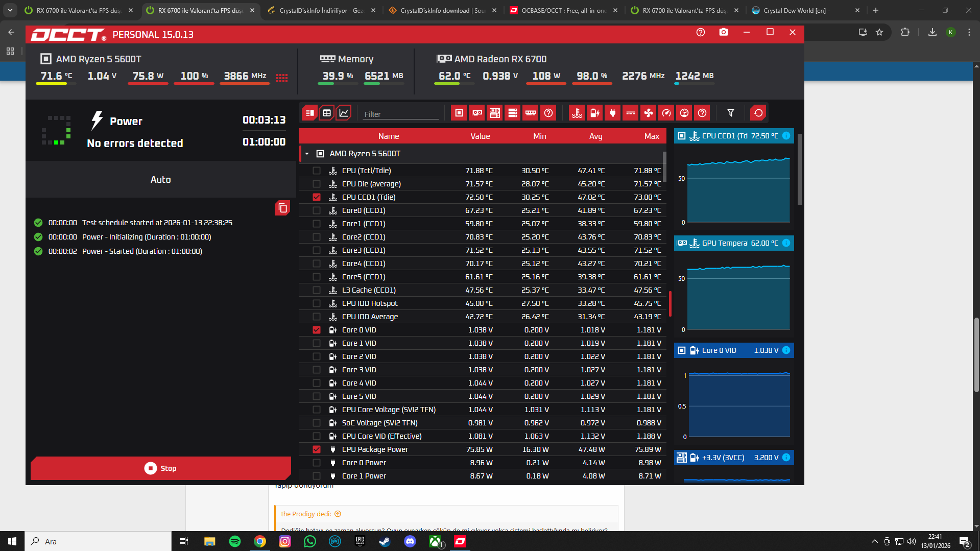Open Chrome downloads panel
Viewport: 980px width, 551px height.
pyautogui.click(x=933, y=32)
